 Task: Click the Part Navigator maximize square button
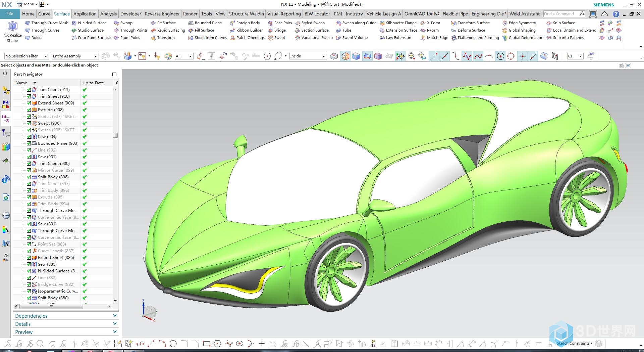(114, 74)
